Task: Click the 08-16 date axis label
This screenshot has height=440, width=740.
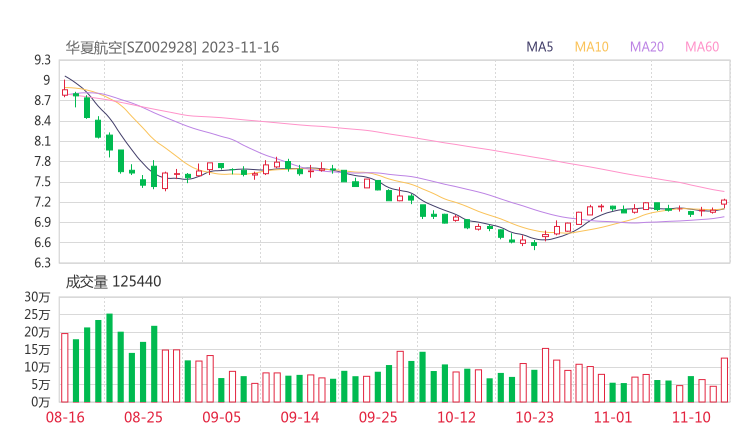Action: point(65,417)
